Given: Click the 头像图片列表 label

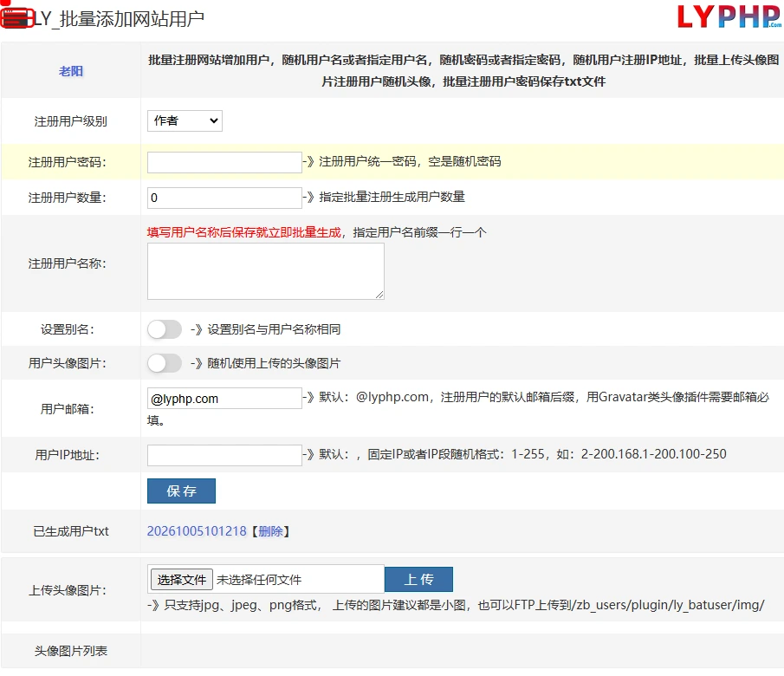Looking at the screenshot, I should tap(71, 651).
